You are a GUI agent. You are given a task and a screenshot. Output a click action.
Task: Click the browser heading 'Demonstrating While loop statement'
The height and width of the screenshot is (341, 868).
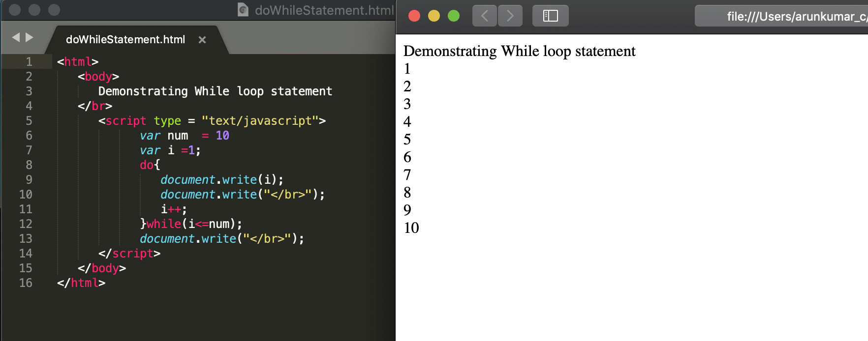[x=520, y=51]
